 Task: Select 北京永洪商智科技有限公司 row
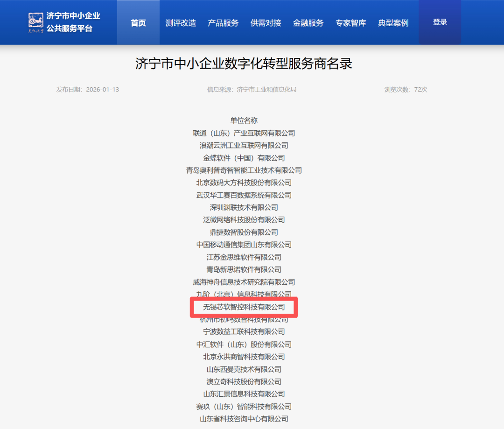[244, 357]
